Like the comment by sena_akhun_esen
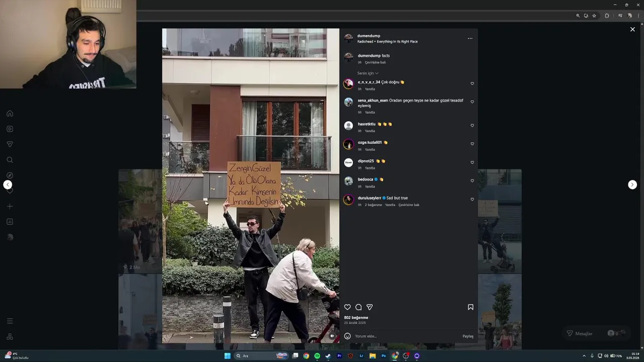This screenshot has width=644, height=362. (x=472, y=102)
